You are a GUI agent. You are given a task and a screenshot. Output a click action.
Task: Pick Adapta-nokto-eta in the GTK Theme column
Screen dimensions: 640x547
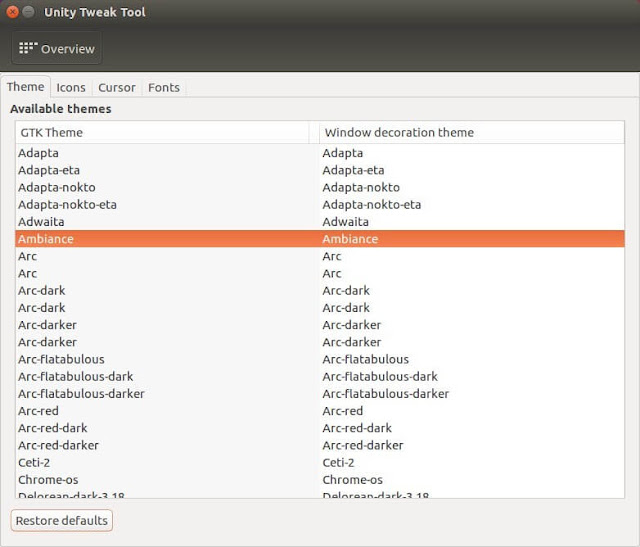click(67, 205)
